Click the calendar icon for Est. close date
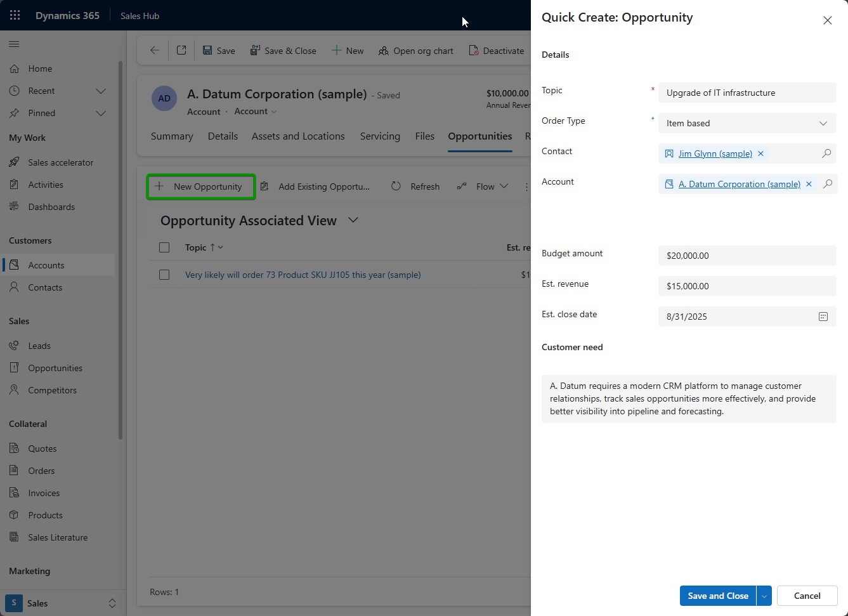The height and width of the screenshot is (616, 848). [823, 317]
